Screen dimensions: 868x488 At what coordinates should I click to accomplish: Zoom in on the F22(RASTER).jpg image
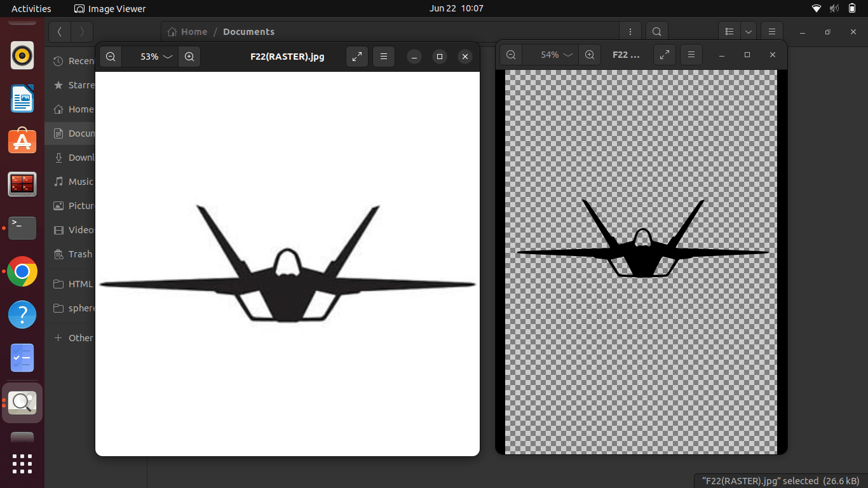(x=189, y=57)
